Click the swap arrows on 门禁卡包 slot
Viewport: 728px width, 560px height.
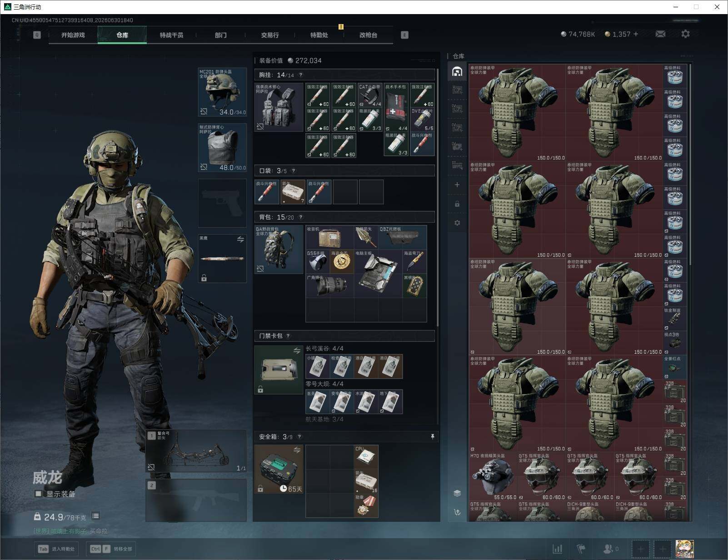click(x=297, y=350)
